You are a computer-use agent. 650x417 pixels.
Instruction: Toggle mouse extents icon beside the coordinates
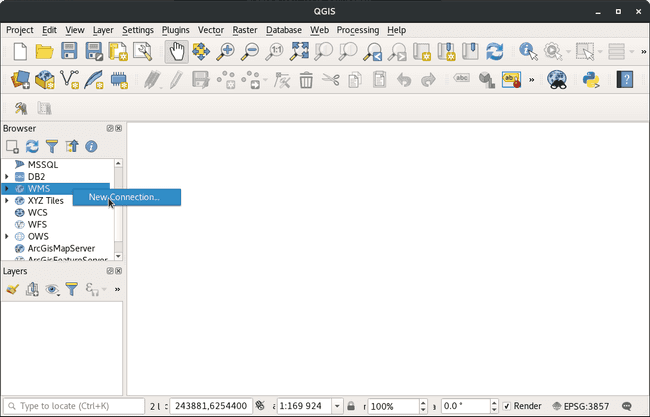[260, 405]
